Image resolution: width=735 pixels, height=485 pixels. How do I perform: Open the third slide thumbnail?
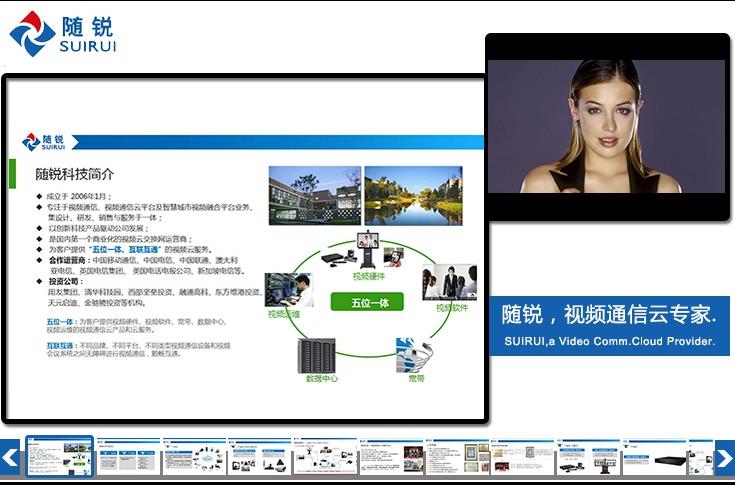pyautogui.click(x=193, y=457)
